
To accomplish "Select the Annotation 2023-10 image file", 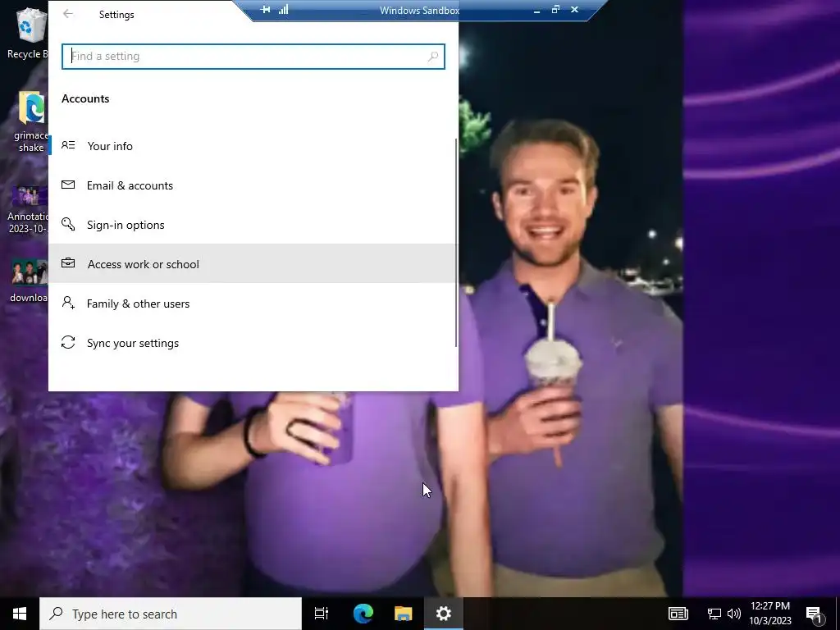I will pos(28,209).
